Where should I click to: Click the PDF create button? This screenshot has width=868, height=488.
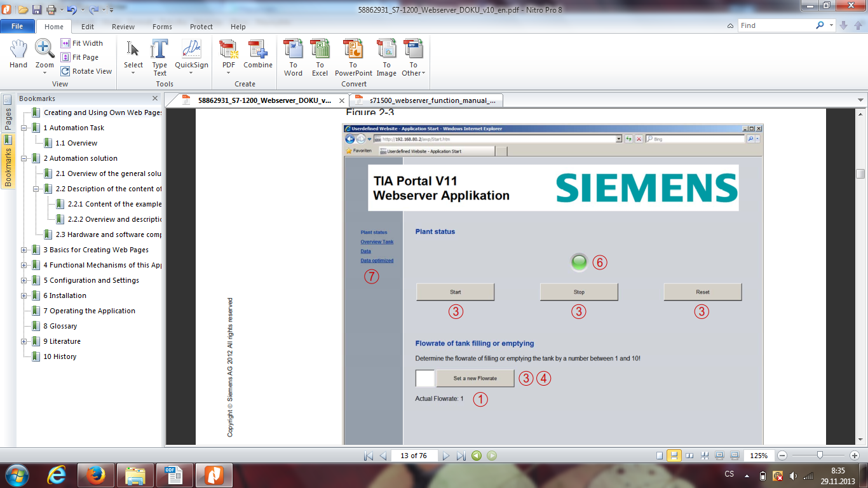pos(228,56)
